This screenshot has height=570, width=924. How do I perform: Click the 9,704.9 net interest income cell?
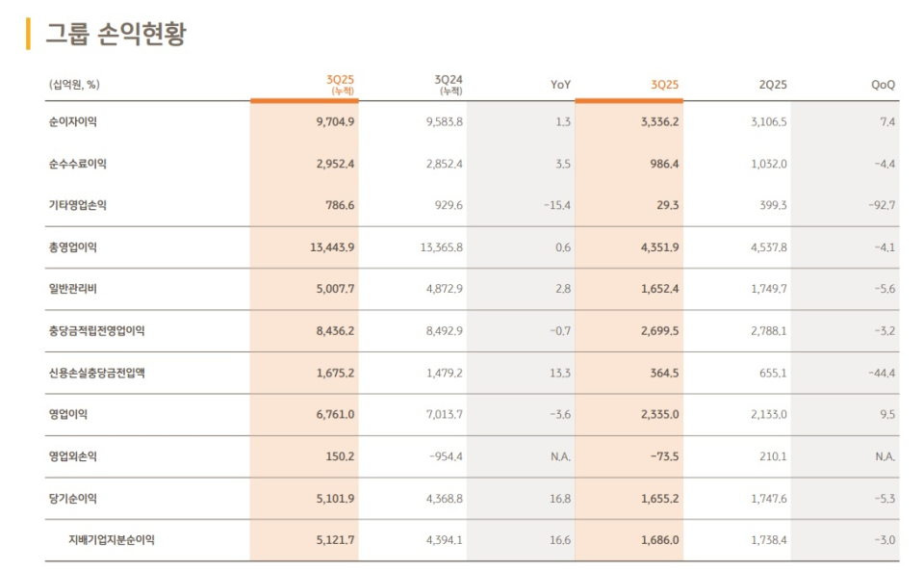click(x=335, y=122)
